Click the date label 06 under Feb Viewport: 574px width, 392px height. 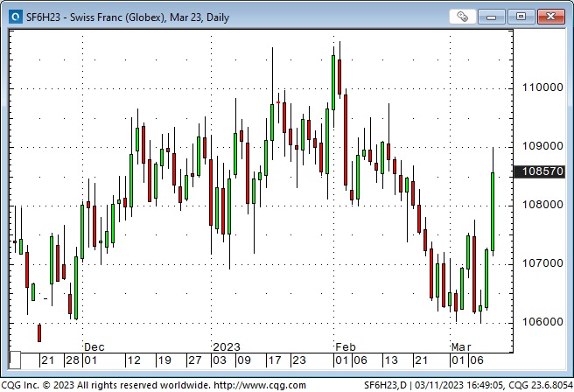[360, 360]
